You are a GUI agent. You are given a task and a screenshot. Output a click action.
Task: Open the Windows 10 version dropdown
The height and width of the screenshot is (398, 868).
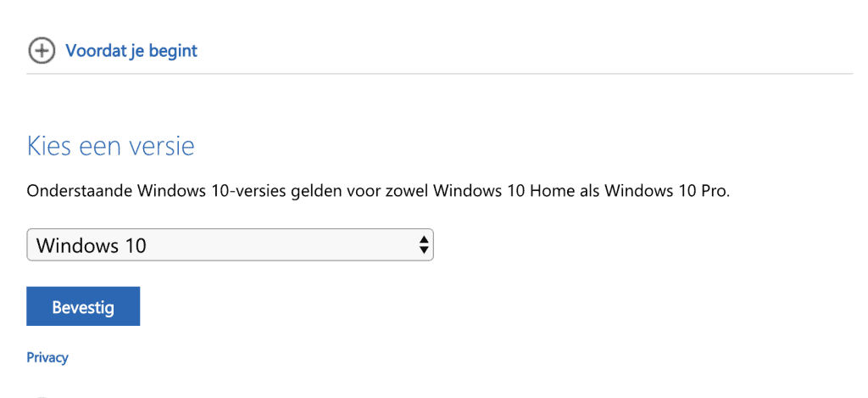[x=230, y=244]
